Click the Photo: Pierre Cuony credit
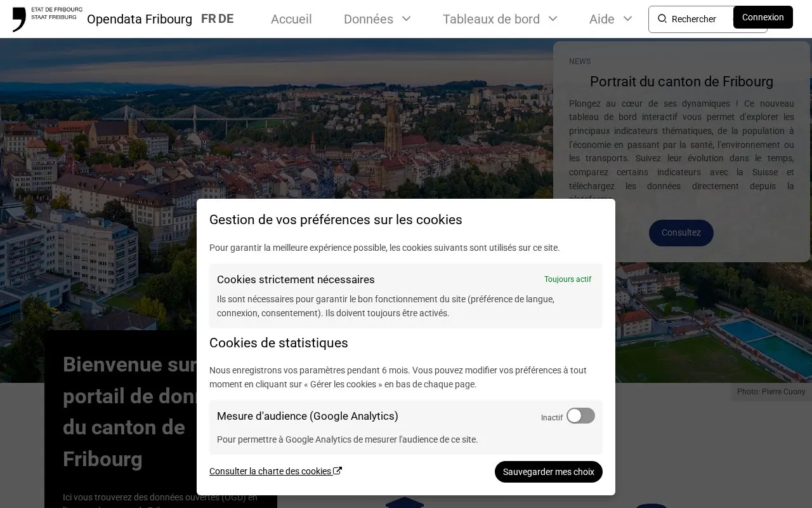 pyautogui.click(x=771, y=392)
